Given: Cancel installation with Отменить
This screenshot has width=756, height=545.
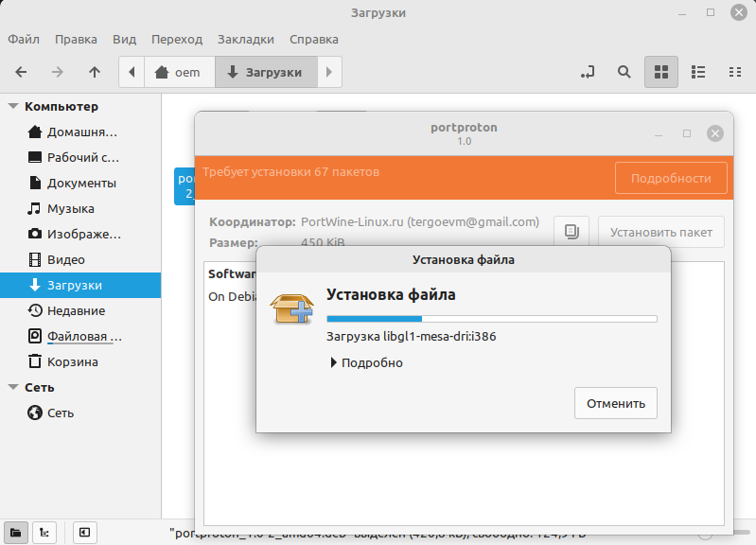Looking at the screenshot, I should click(616, 403).
